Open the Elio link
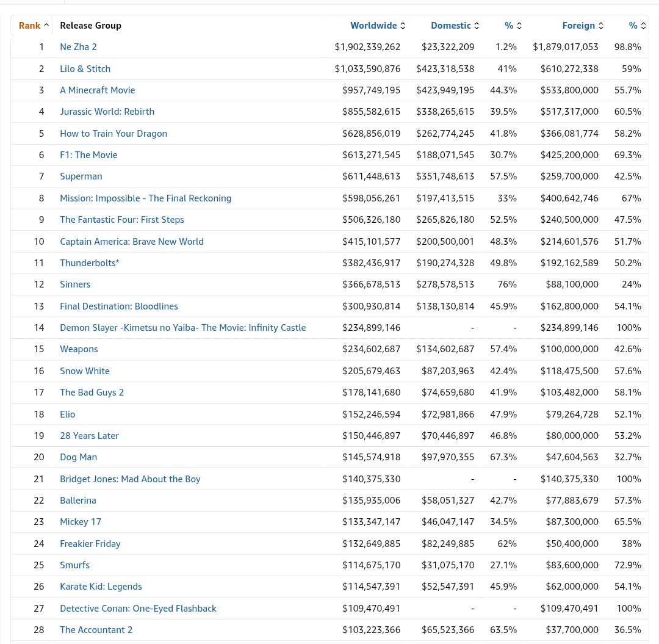The height and width of the screenshot is (644, 659). 68,414
